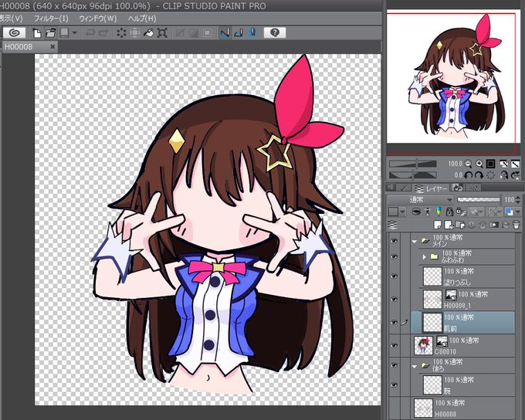Viewport: 525px width, 420px height.
Task: Click the Scale/Rotate transform toolbar icon
Action: (x=162, y=33)
